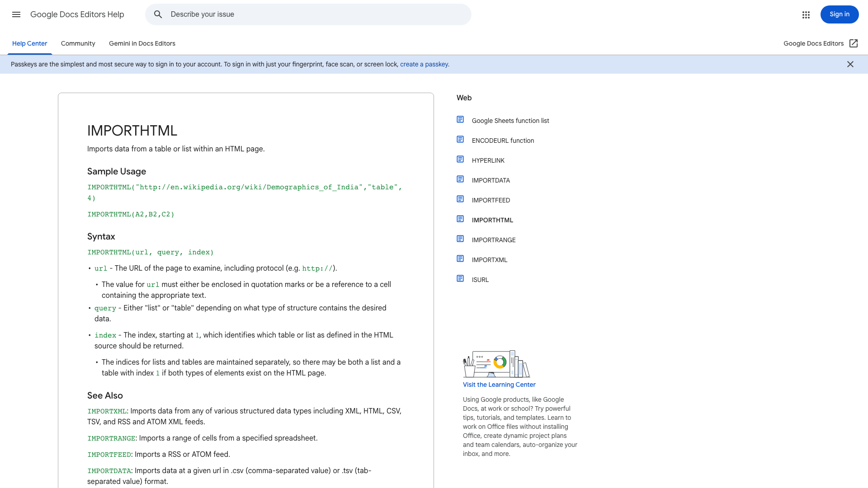Viewport: 868px width, 488px height.
Task: Click the search magnifier icon
Action: pyautogui.click(x=158, y=14)
